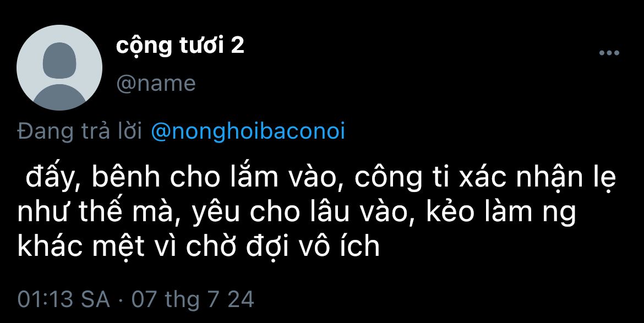Open the profile of cộng tươi 2
Image resolution: width=644 pixels, height=323 pixels.
click(180, 46)
